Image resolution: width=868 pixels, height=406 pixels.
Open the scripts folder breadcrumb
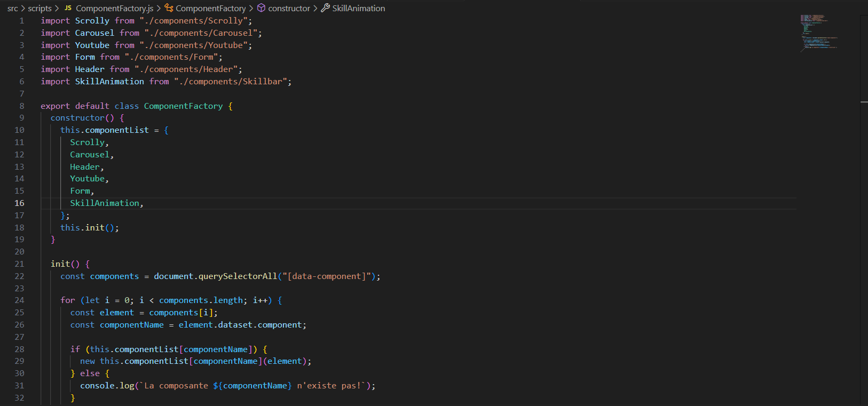pos(40,9)
